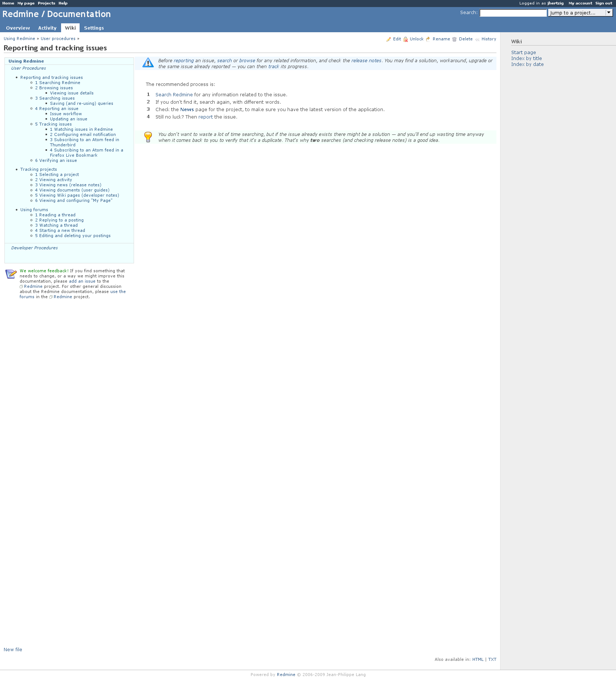Open the Overview tab

18,28
